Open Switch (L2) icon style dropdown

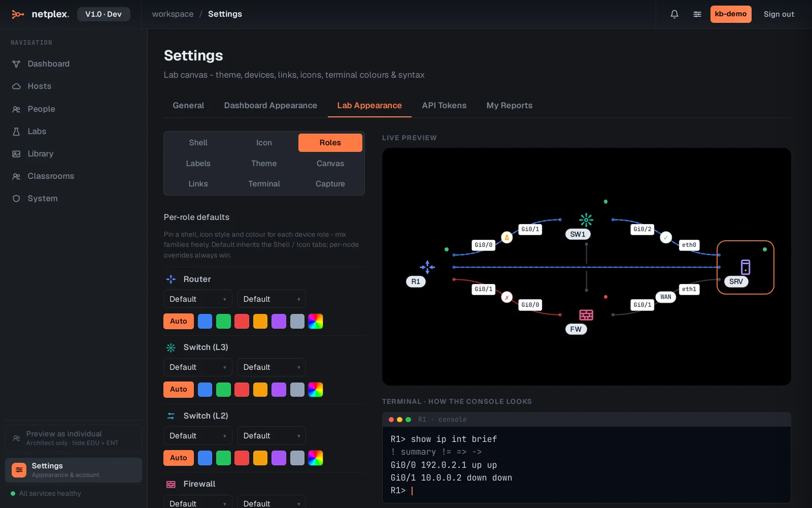click(x=272, y=436)
